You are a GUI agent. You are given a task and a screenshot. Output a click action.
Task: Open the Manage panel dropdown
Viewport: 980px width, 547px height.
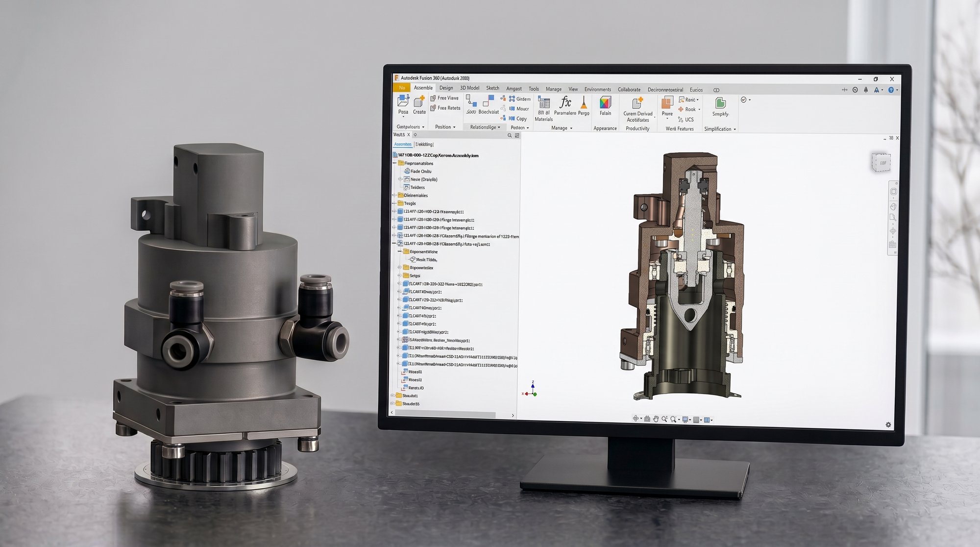pyautogui.click(x=571, y=128)
